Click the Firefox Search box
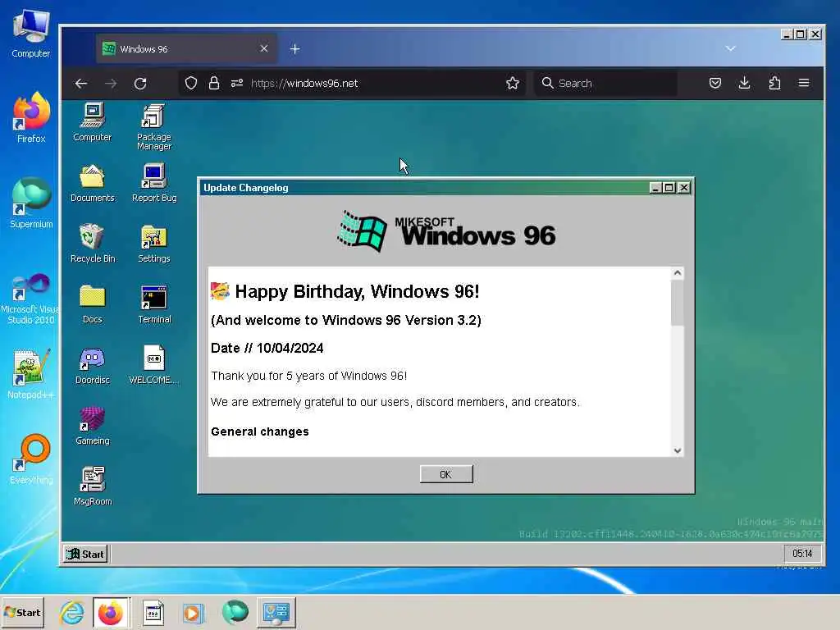The height and width of the screenshot is (630, 840). [x=605, y=83]
